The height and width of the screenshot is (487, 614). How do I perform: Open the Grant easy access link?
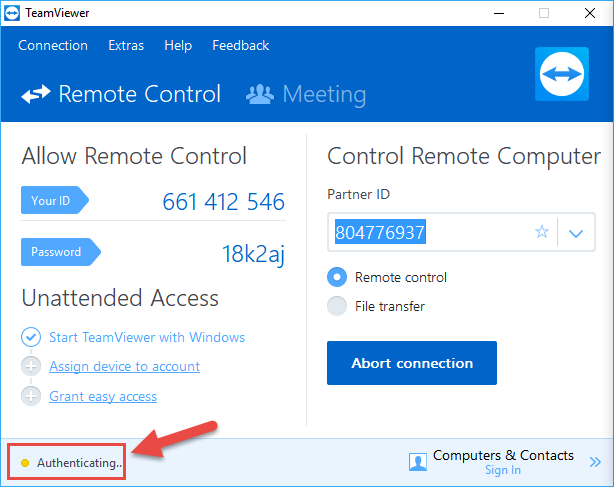click(x=103, y=396)
